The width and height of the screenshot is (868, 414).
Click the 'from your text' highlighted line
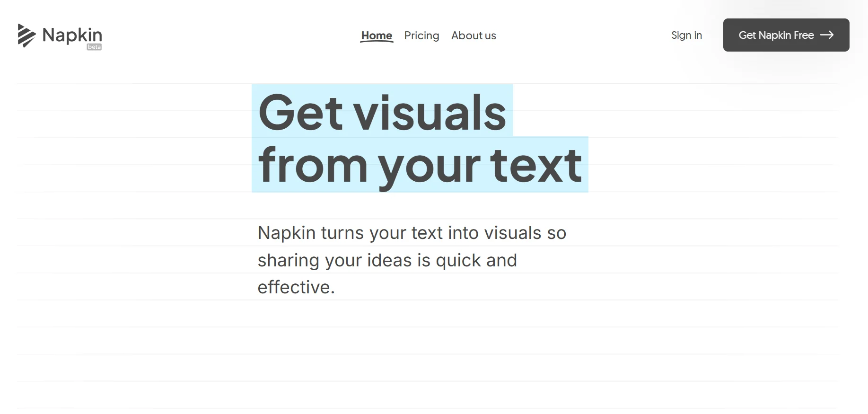point(419,164)
